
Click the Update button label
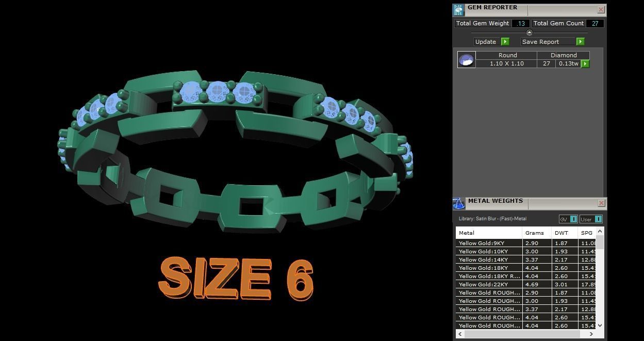pos(486,42)
